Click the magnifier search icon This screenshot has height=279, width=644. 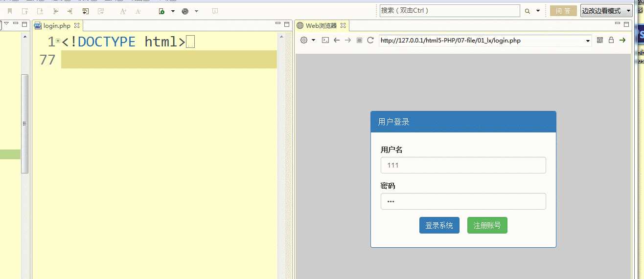click(528, 11)
